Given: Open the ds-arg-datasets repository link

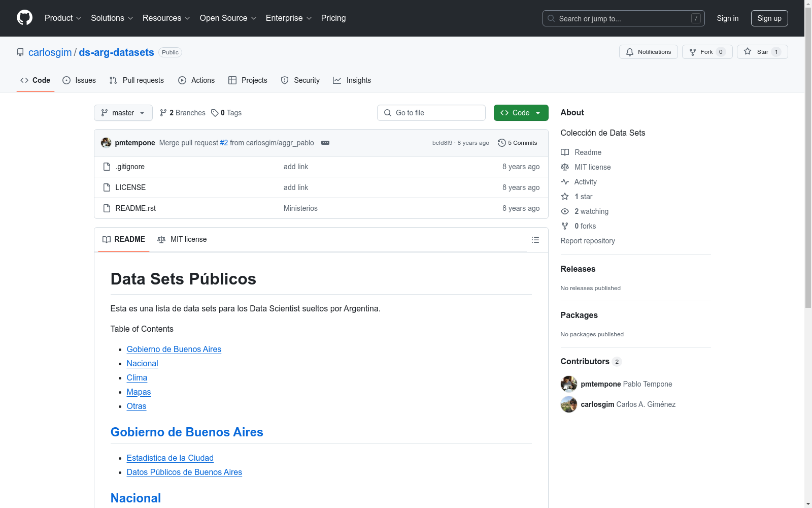Looking at the screenshot, I should click(116, 52).
